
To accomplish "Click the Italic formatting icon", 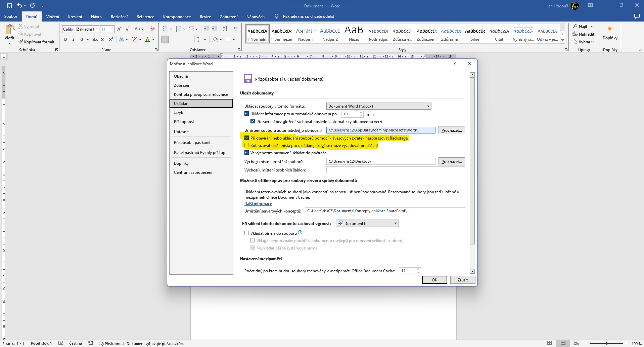I will click(74, 39).
